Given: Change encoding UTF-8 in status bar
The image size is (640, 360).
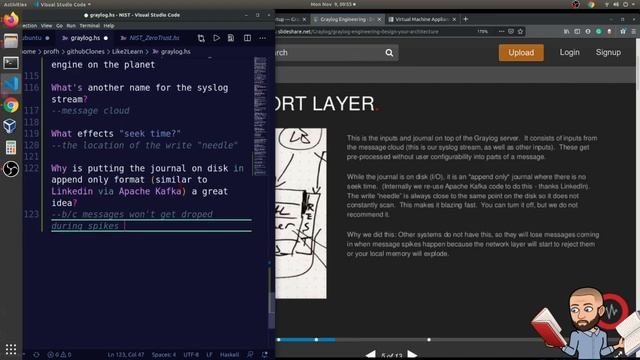Looking at the screenshot, I should (x=191, y=355).
